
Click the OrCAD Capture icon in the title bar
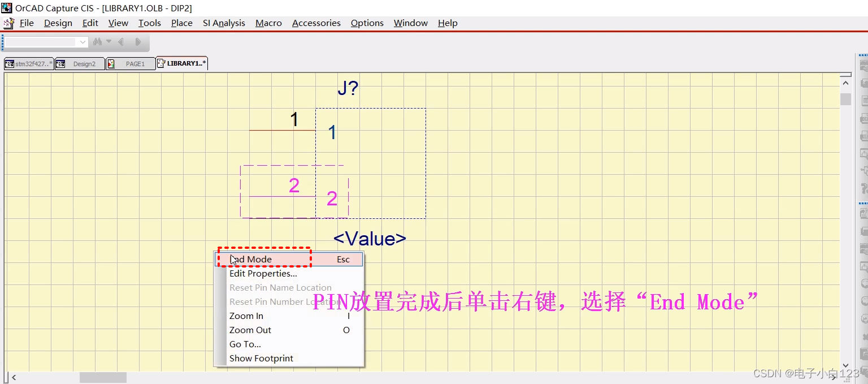tap(6, 7)
